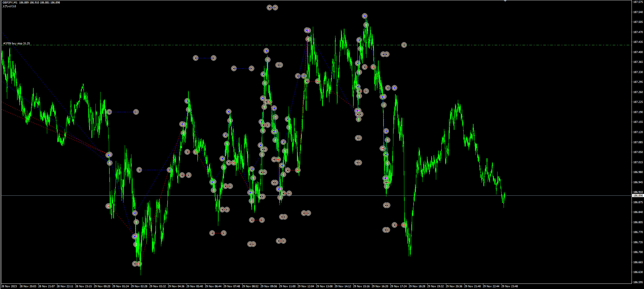The height and width of the screenshot is (289, 644).
Task: Click the 29 Nov 19:32 time label
Action: coord(436,286)
